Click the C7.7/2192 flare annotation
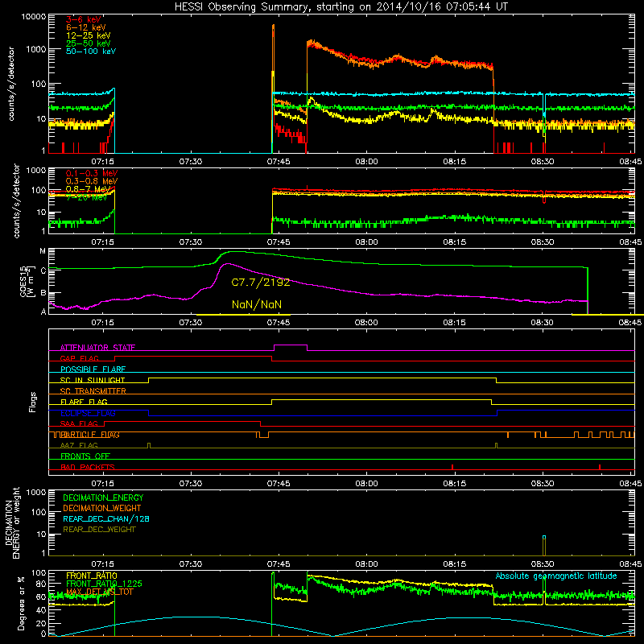The image size is (644, 644). (260, 283)
